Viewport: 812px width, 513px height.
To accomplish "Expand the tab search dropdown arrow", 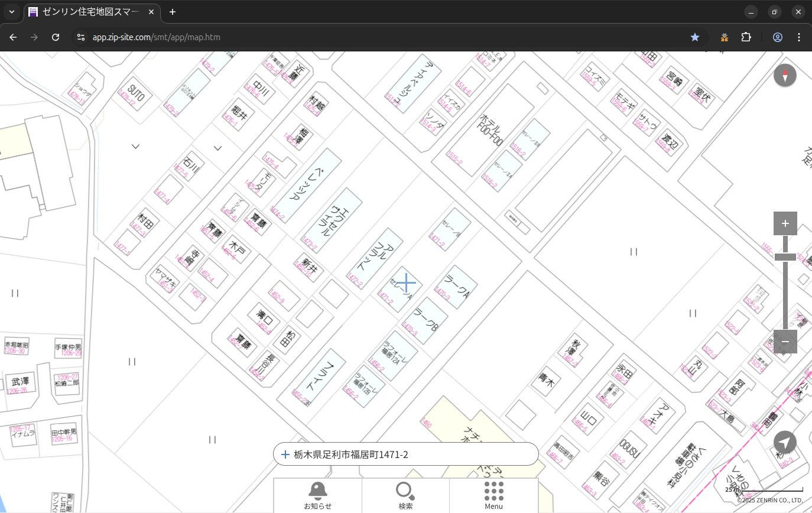I will pos(11,12).
